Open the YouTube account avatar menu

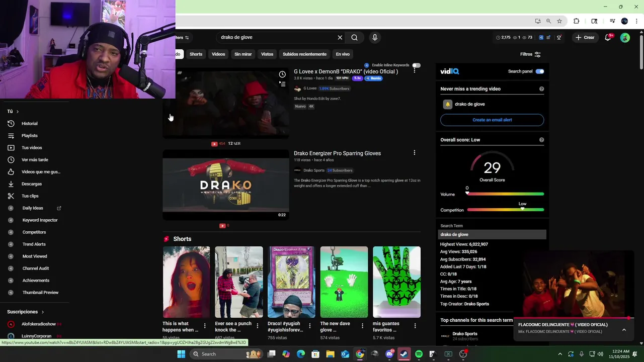coord(625,37)
